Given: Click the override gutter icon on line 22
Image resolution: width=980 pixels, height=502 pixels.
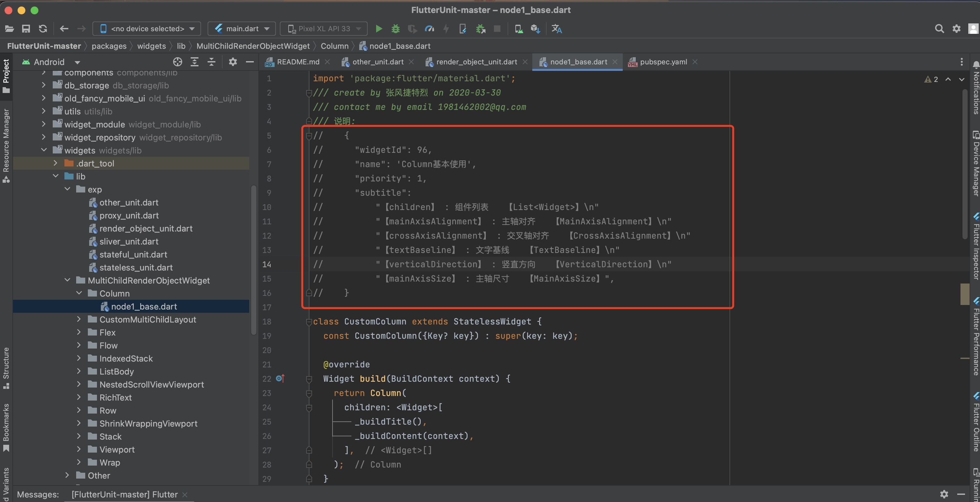Looking at the screenshot, I should pyautogui.click(x=280, y=378).
